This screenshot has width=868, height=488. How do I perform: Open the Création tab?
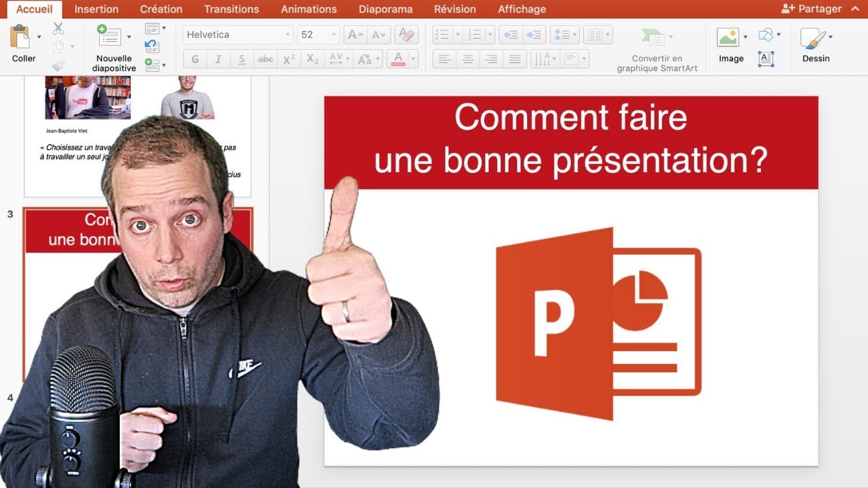[x=161, y=9]
